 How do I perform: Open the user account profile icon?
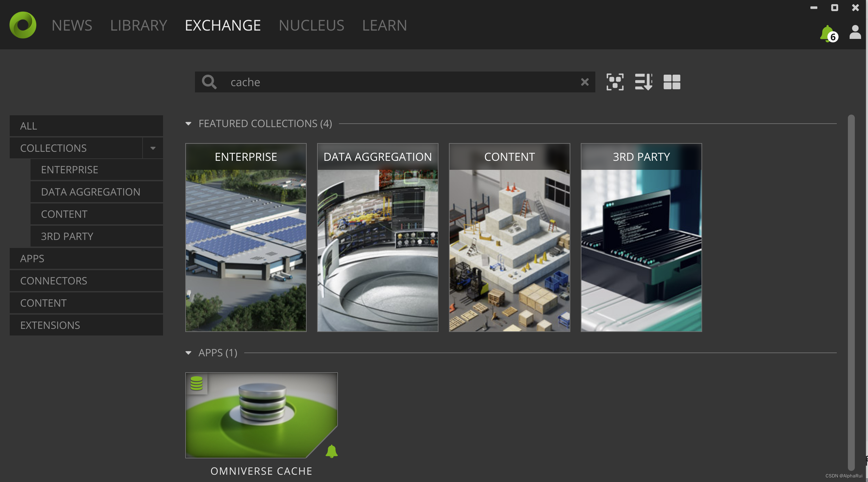coord(855,32)
